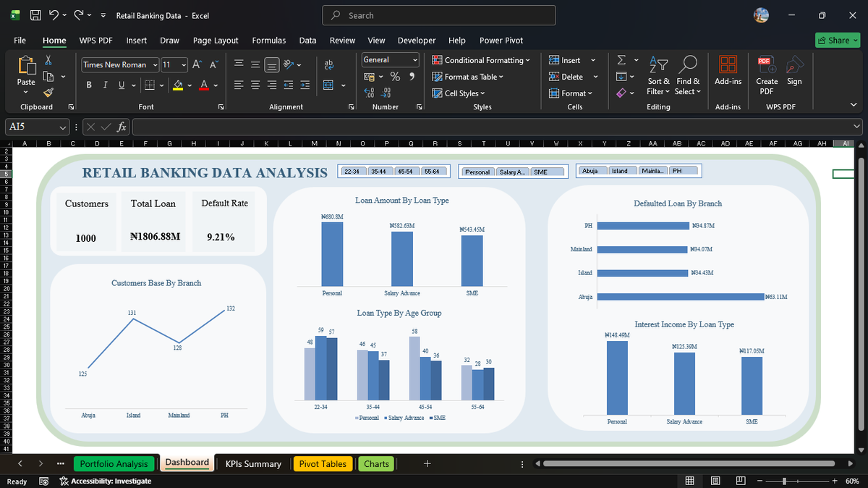868x488 pixels.
Task: Open the font name dropdown
Action: tap(155, 64)
